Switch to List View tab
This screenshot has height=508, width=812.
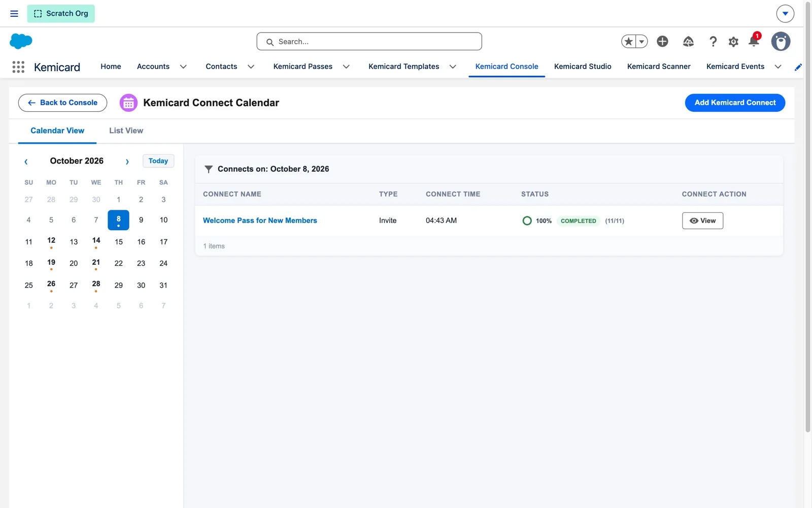tap(126, 131)
